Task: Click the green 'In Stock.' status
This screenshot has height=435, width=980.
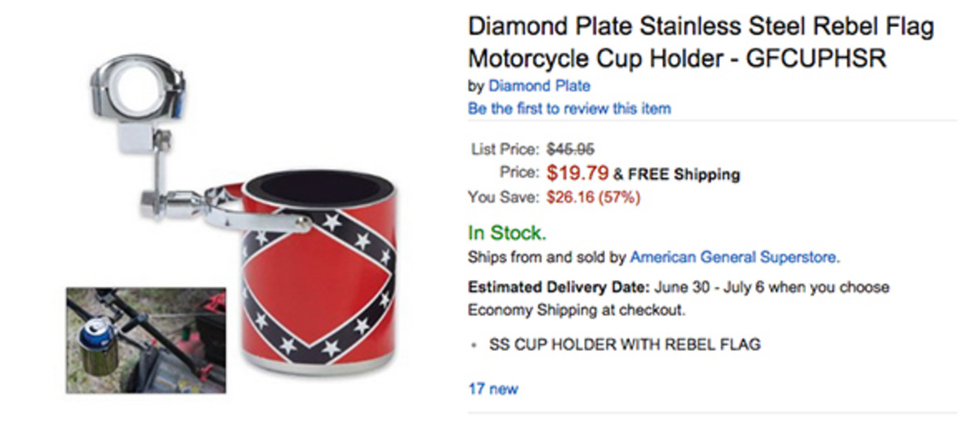Action: (507, 233)
